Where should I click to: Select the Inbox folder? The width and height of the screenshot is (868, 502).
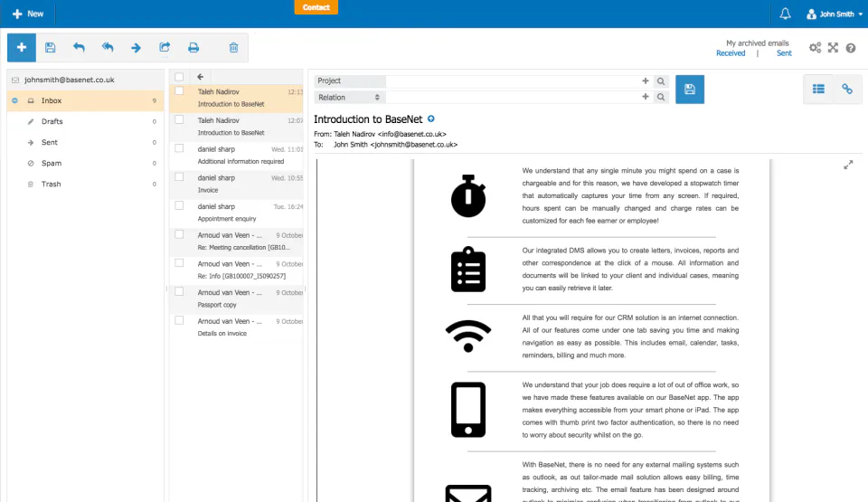point(85,100)
